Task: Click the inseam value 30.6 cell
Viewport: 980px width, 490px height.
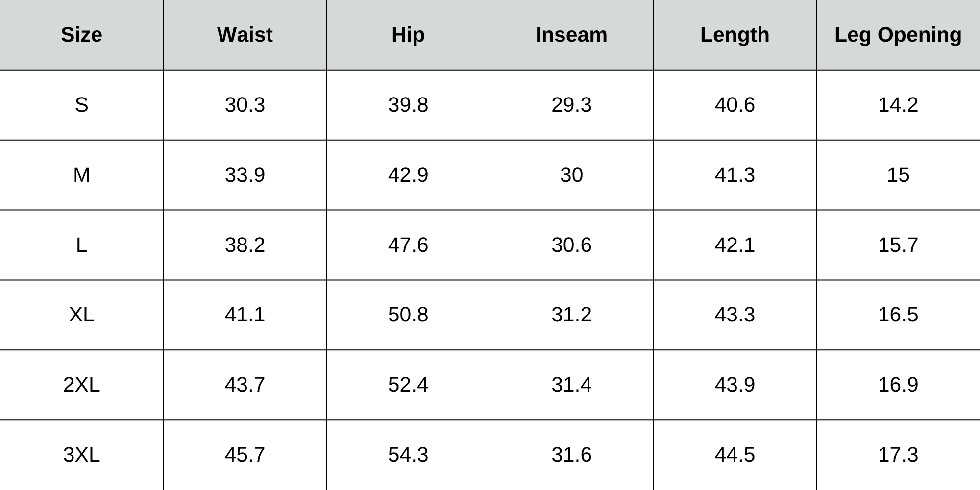Action: click(571, 245)
